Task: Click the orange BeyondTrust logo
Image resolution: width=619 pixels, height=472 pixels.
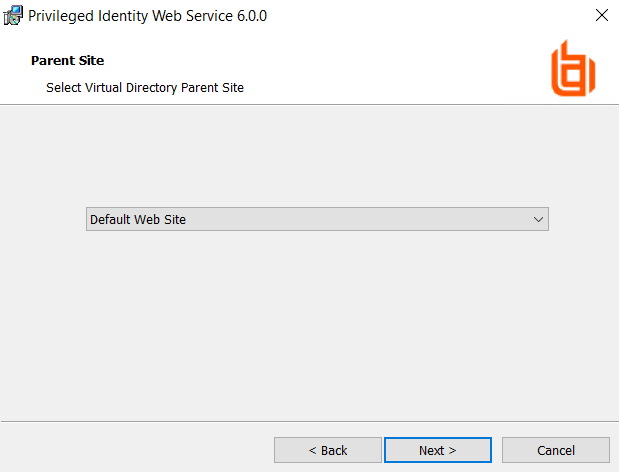Action: tap(573, 68)
